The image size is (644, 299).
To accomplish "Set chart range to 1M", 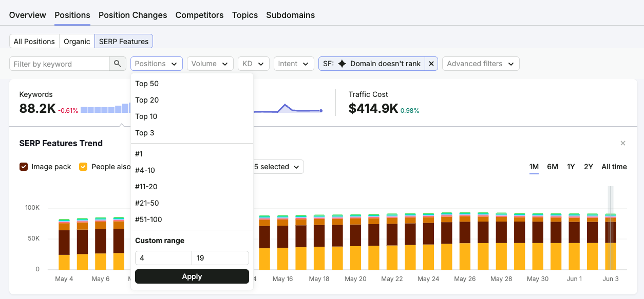I will 534,167.
